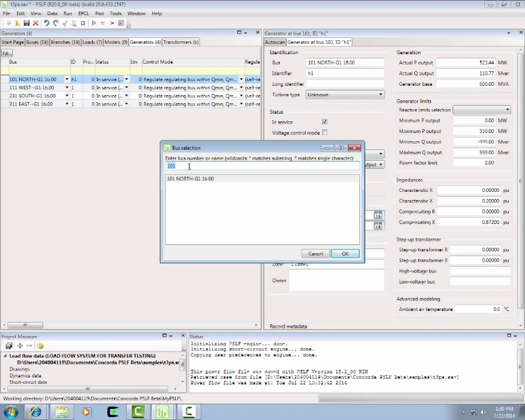Open the EPCL menu
525x420 pixels.
(x=83, y=13)
